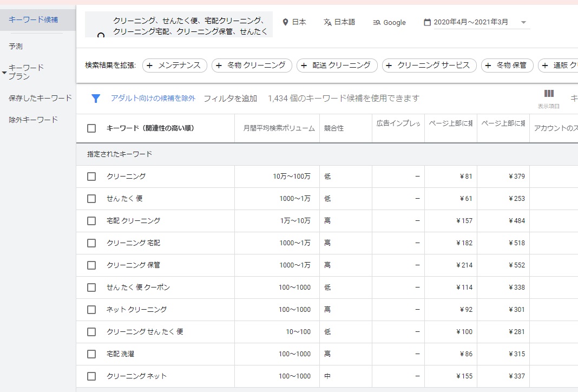Add 冬物 保管 suggestion chip

[x=507, y=66]
